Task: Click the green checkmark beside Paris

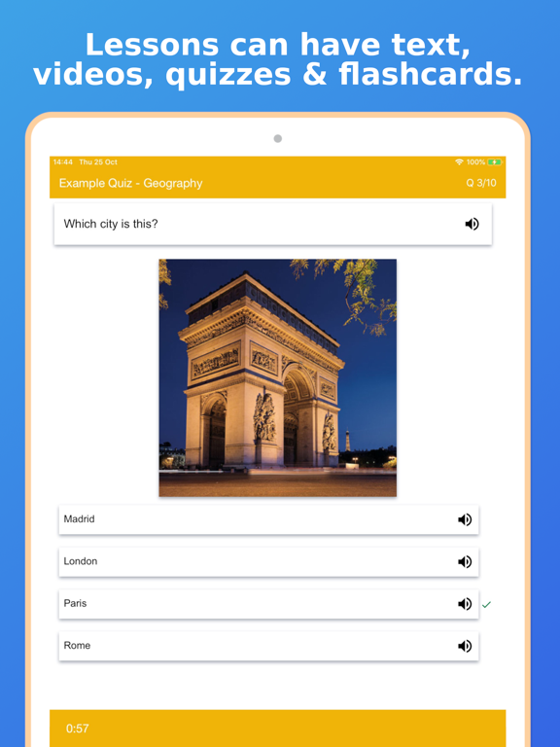Action: [x=486, y=605]
